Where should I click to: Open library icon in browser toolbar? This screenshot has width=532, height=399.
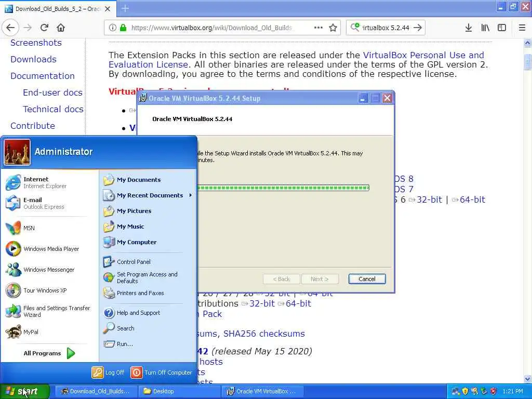pos(485,28)
